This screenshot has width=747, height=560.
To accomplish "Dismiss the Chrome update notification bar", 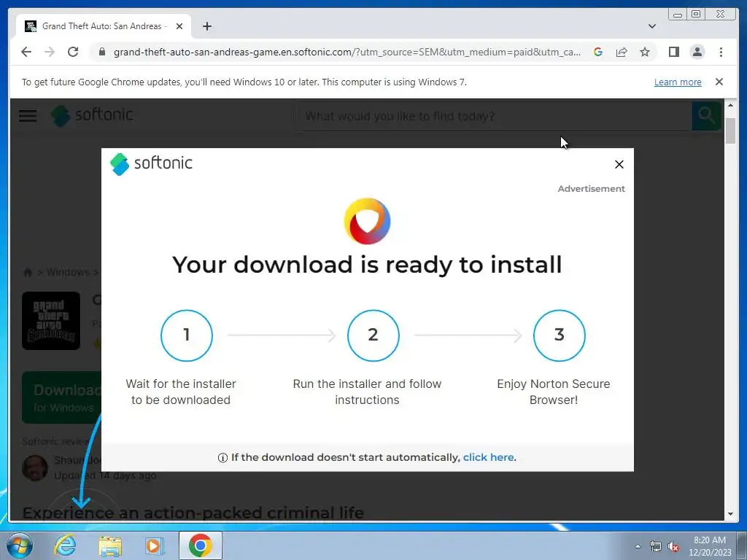I will 719,82.
